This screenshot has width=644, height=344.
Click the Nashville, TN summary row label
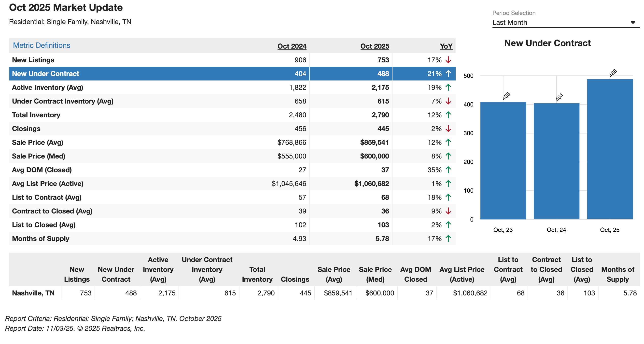pos(33,293)
